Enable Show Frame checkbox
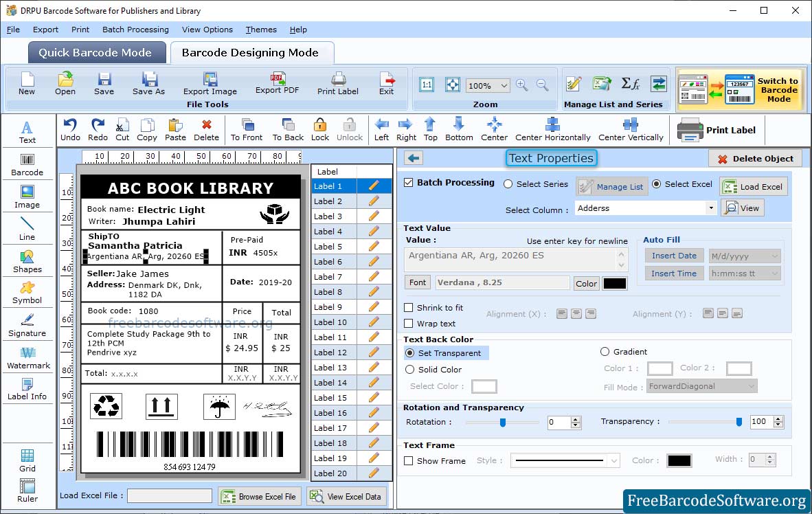Screen dimensions: 812x514 (409, 460)
